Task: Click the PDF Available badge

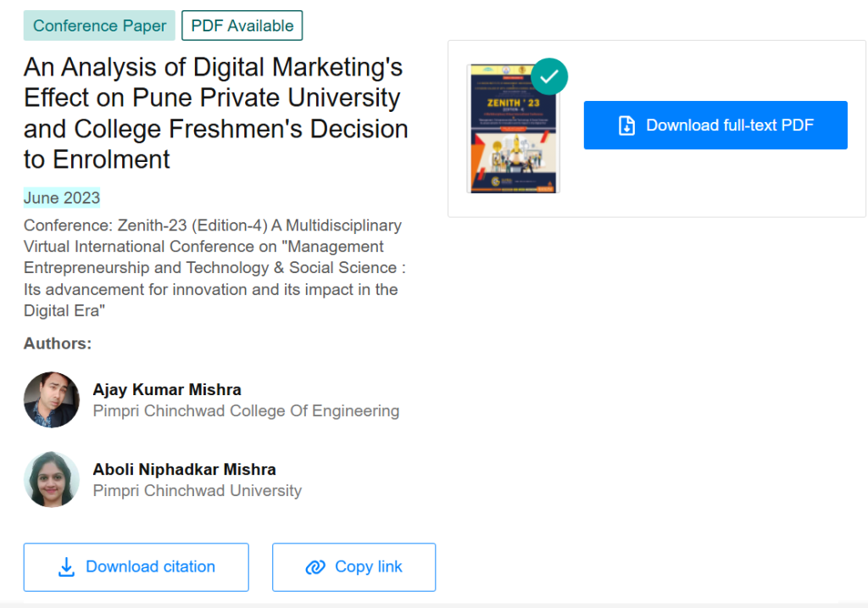Action: point(242,25)
